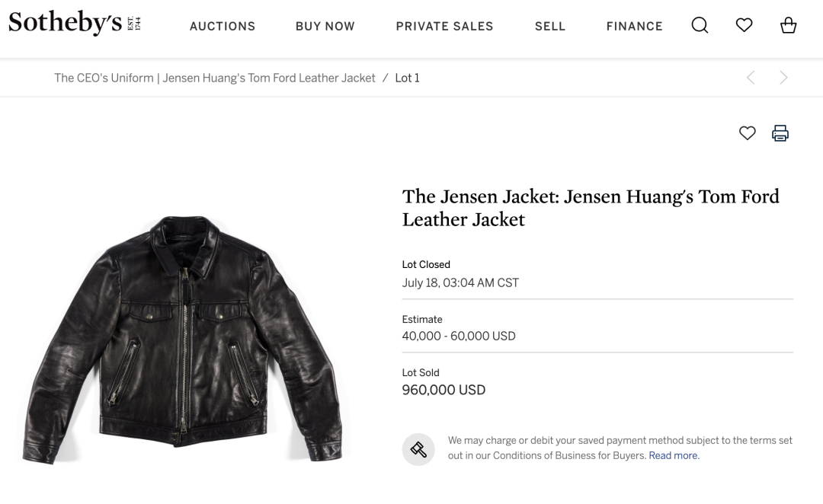Click the leather jacket image
The image size is (823, 504).
[x=182, y=340]
